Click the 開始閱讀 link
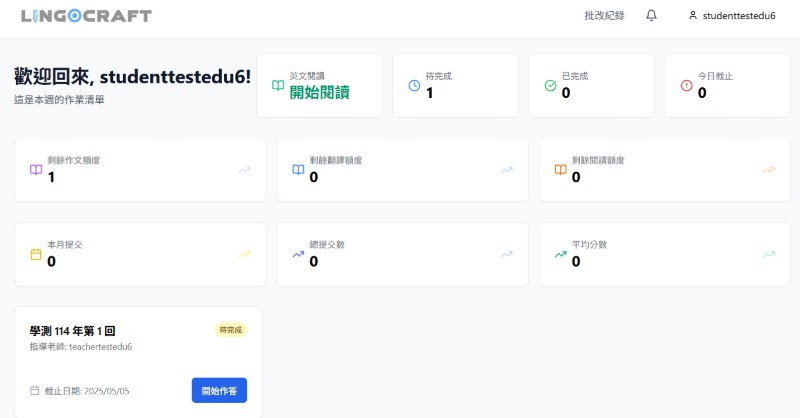Screen dimensions: 800x418 pyautogui.click(x=319, y=93)
